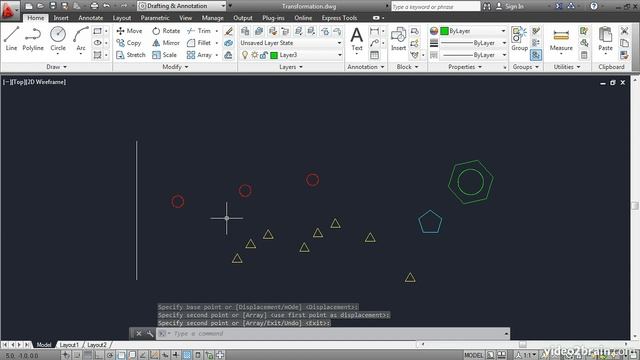Viewport: 640px width, 360px height.
Task: Expand the Layers panel
Action: [x=291, y=67]
